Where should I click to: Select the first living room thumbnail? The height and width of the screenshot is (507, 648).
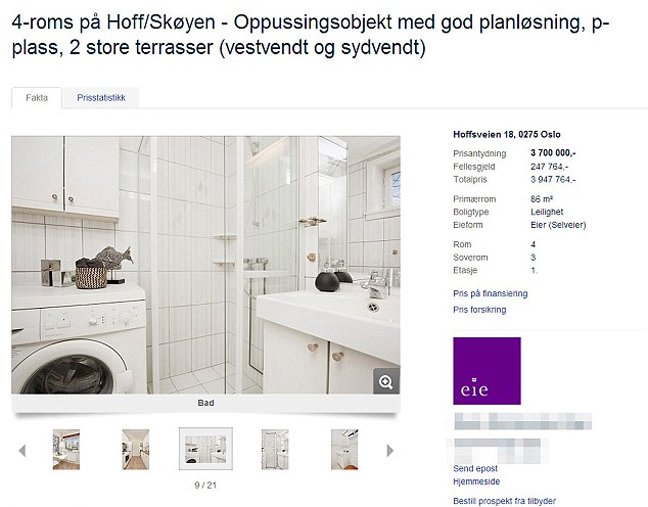pos(66,449)
